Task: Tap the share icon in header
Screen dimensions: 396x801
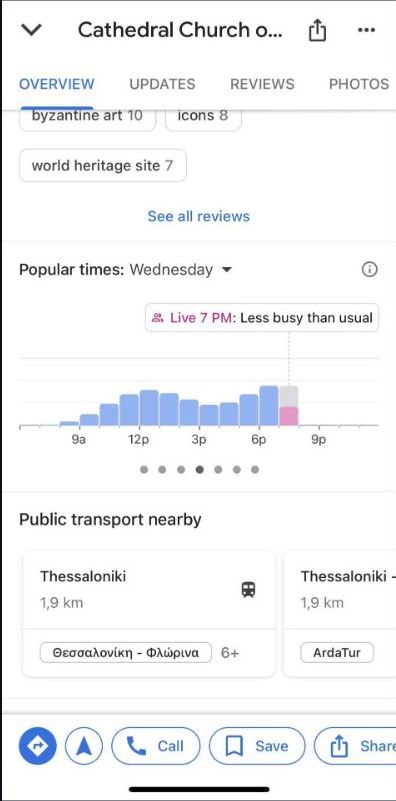Action: click(x=317, y=31)
